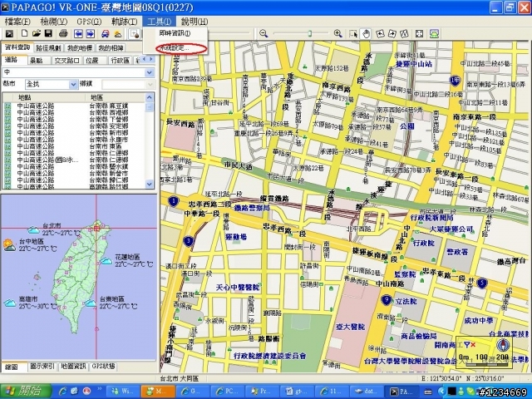This screenshot has height=399, width=532.
Task: Click the search tabs scroll-left arrow
Action: [x=144, y=59]
